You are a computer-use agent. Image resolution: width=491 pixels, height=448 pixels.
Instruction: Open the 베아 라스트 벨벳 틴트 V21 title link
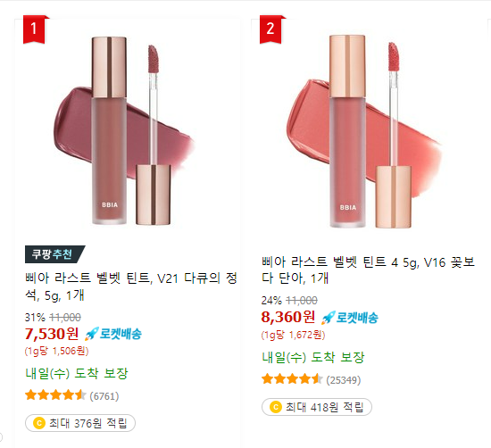[x=131, y=286]
